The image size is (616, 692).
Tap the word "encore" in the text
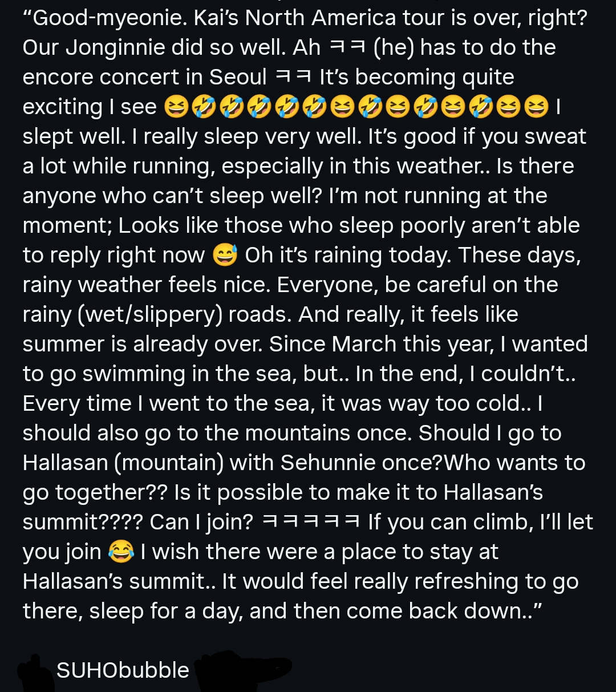57,77
